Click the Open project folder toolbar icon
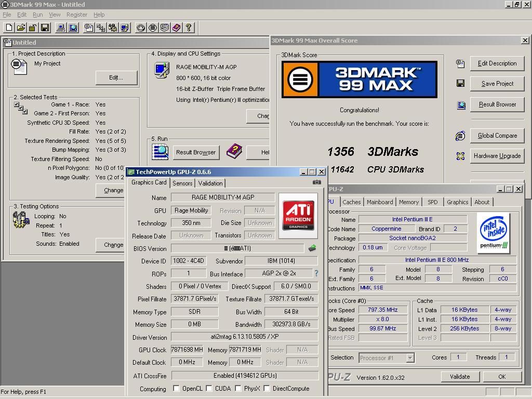 tap(21, 28)
